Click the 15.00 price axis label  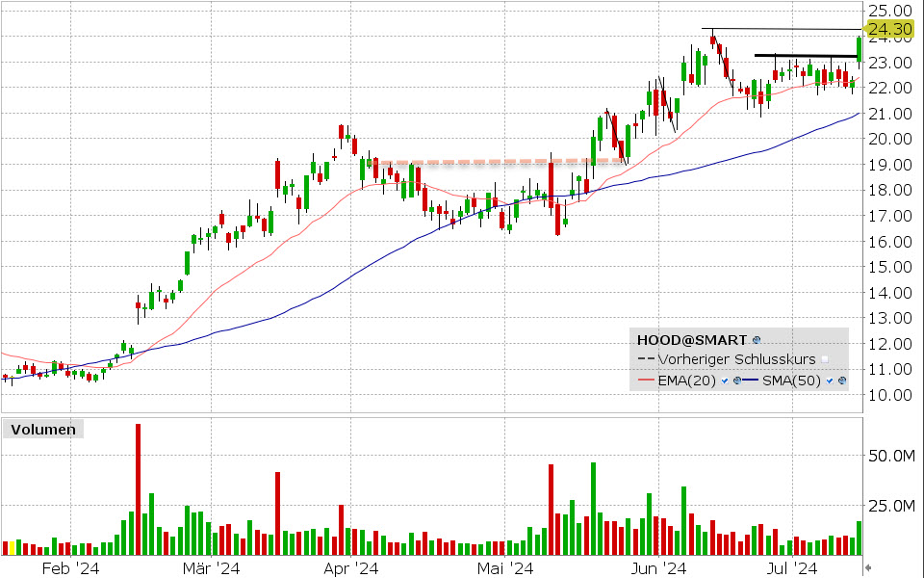(891, 267)
